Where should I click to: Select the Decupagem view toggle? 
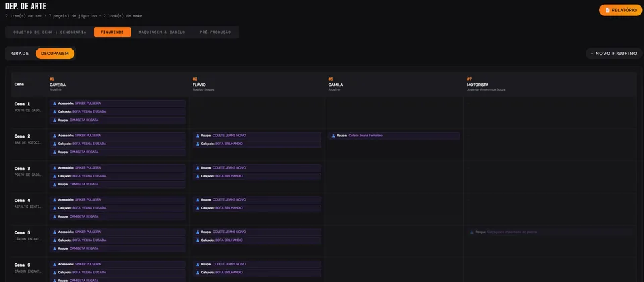click(54, 54)
